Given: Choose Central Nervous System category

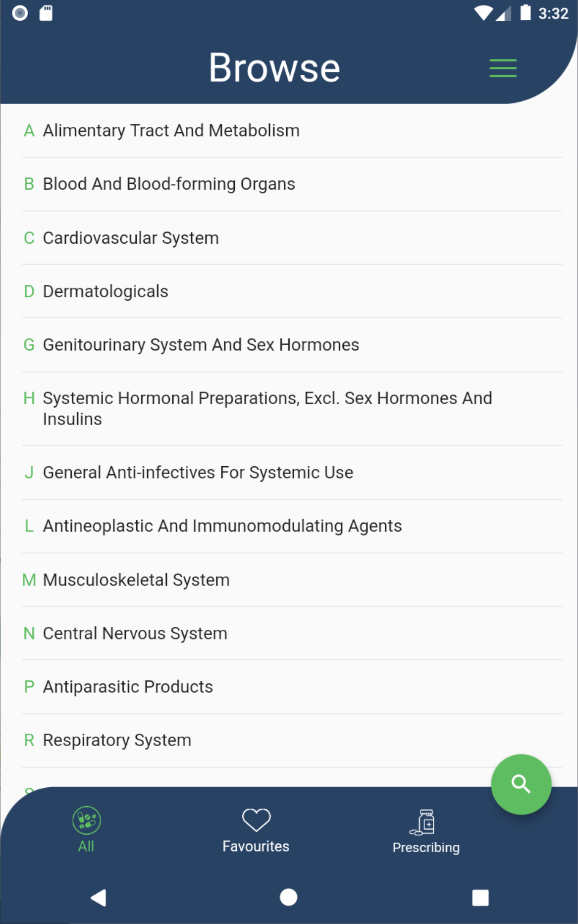Looking at the screenshot, I should coord(135,634).
